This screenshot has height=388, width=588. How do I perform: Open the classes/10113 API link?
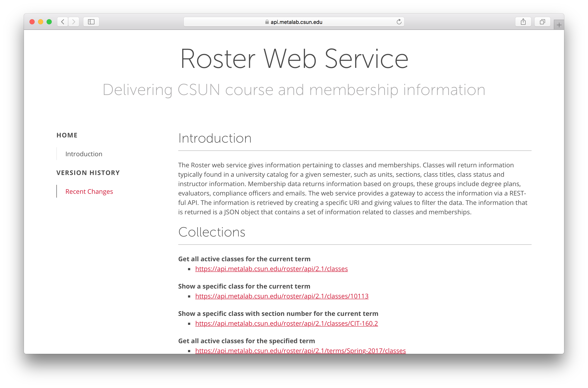click(282, 296)
